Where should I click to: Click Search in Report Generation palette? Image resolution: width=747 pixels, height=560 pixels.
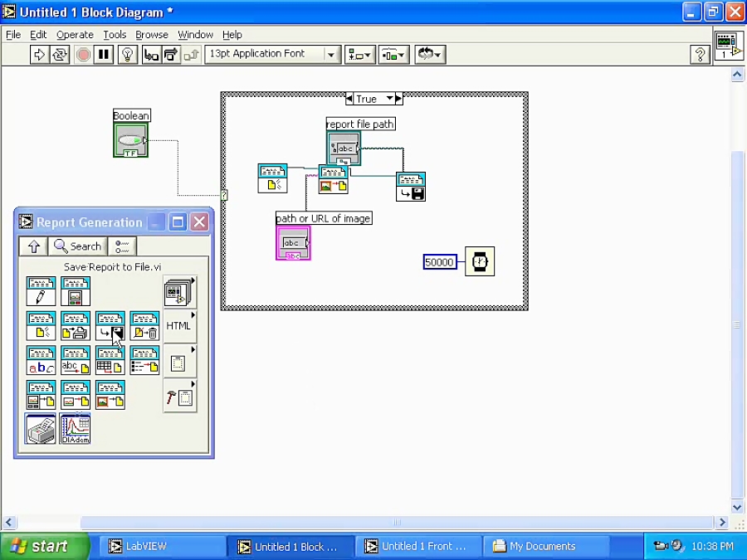click(x=78, y=246)
